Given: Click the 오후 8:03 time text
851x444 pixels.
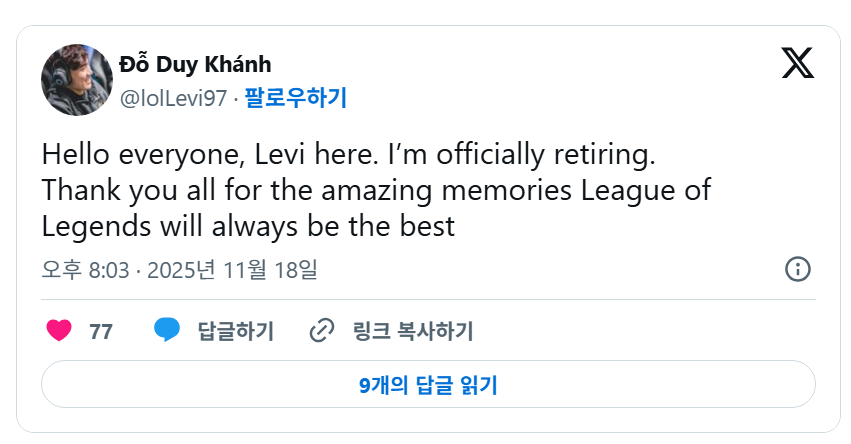Looking at the screenshot, I should tap(85, 269).
